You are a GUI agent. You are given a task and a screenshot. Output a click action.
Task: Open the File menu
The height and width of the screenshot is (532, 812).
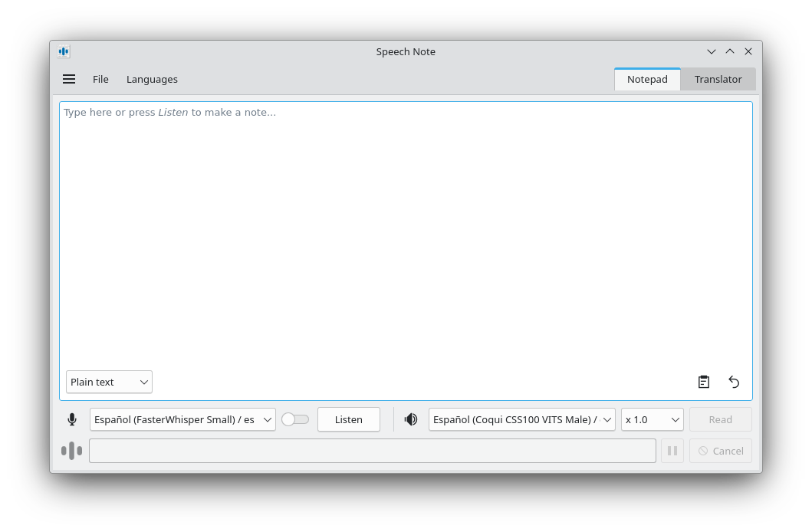click(x=100, y=79)
